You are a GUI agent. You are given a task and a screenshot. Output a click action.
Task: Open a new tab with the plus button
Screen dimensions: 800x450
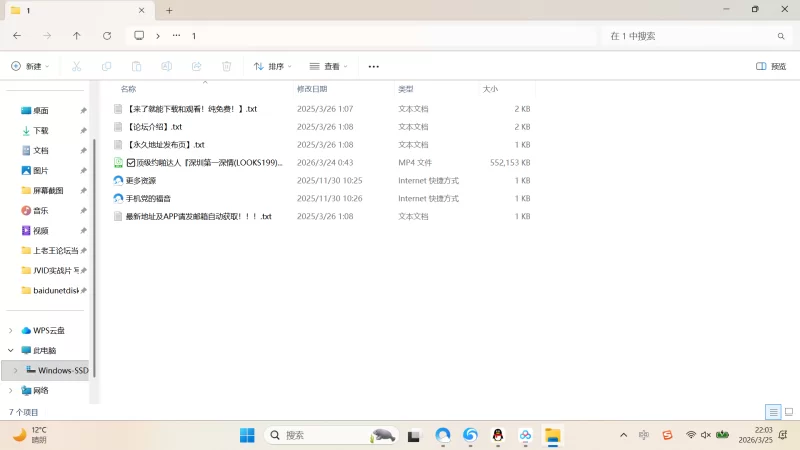(x=169, y=10)
